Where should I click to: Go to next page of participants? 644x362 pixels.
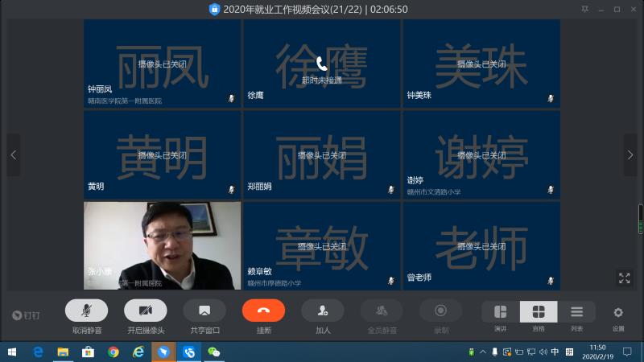(x=630, y=155)
